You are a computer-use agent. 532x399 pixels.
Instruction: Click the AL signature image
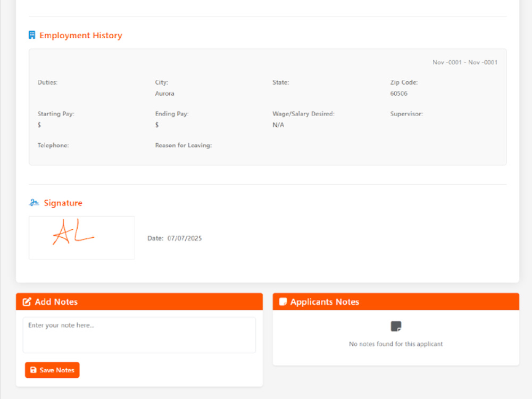[81, 237]
